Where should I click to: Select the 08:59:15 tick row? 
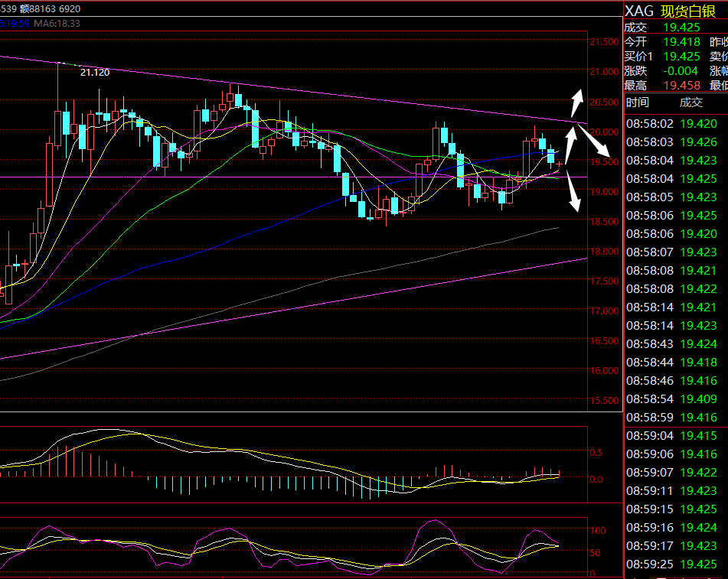[671, 509]
